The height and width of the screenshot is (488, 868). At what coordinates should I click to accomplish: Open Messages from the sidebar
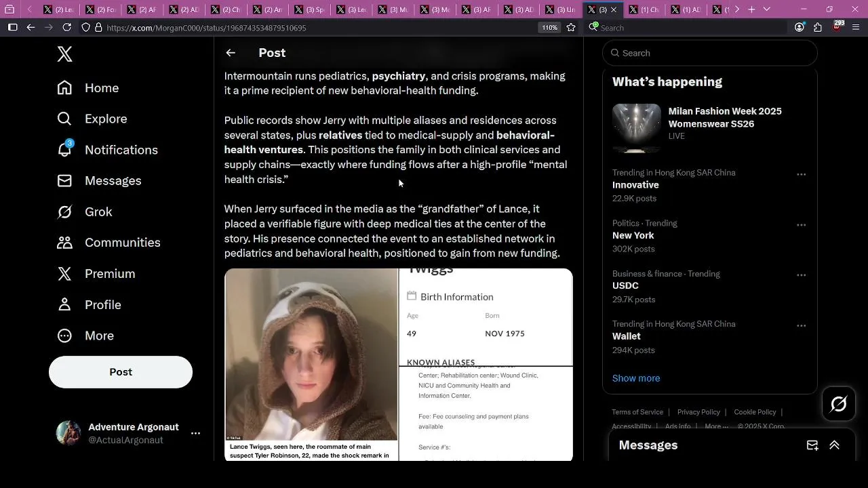point(100,181)
